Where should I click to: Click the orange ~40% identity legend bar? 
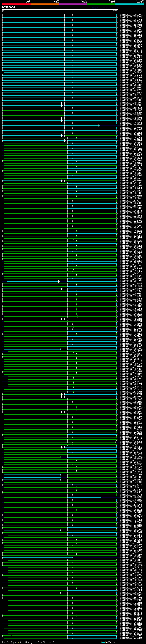point(45,4)
